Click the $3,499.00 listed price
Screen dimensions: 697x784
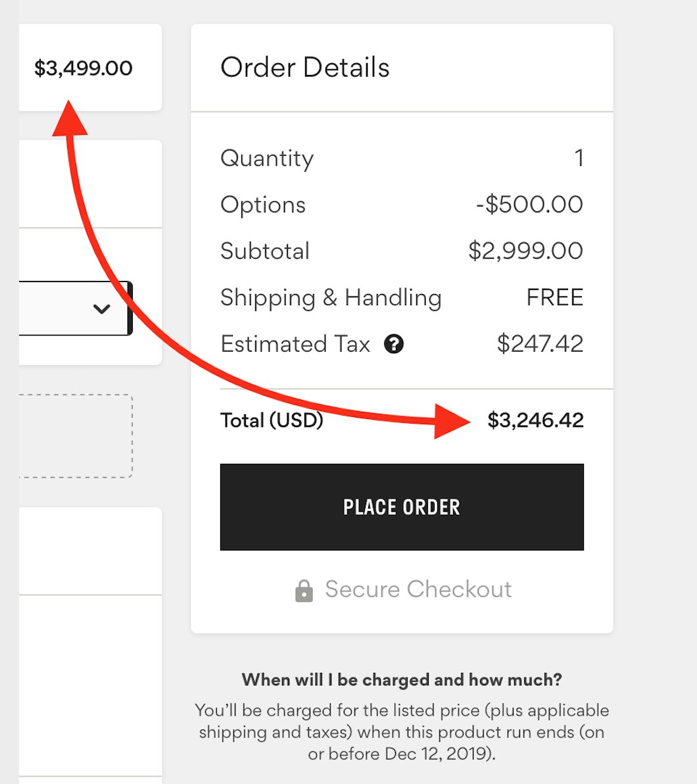point(84,68)
